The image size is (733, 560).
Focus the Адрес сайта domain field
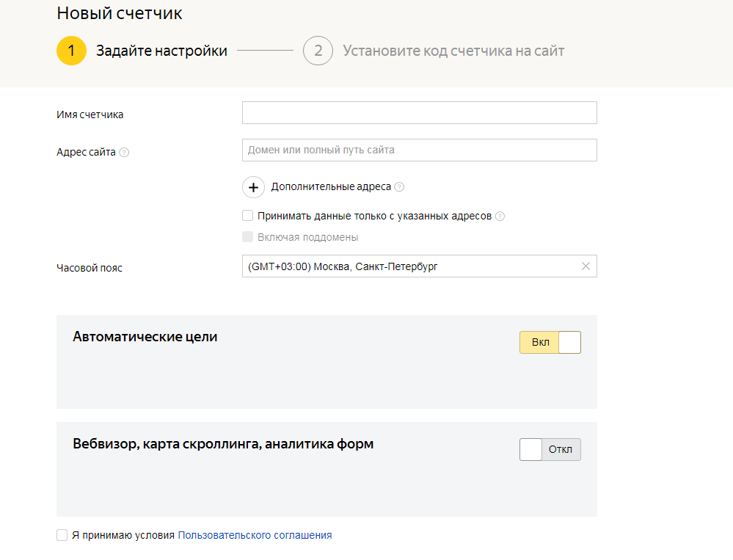419,150
